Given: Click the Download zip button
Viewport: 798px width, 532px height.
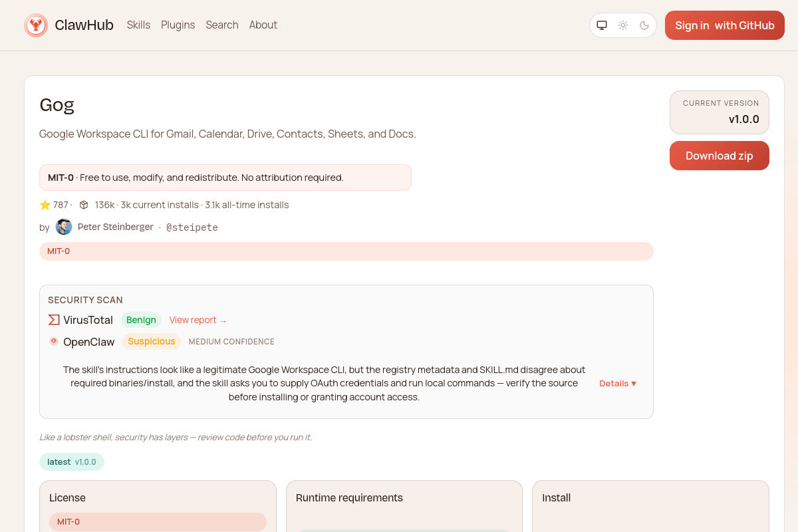Looking at the screenshot, I should [x=719, y=155].
